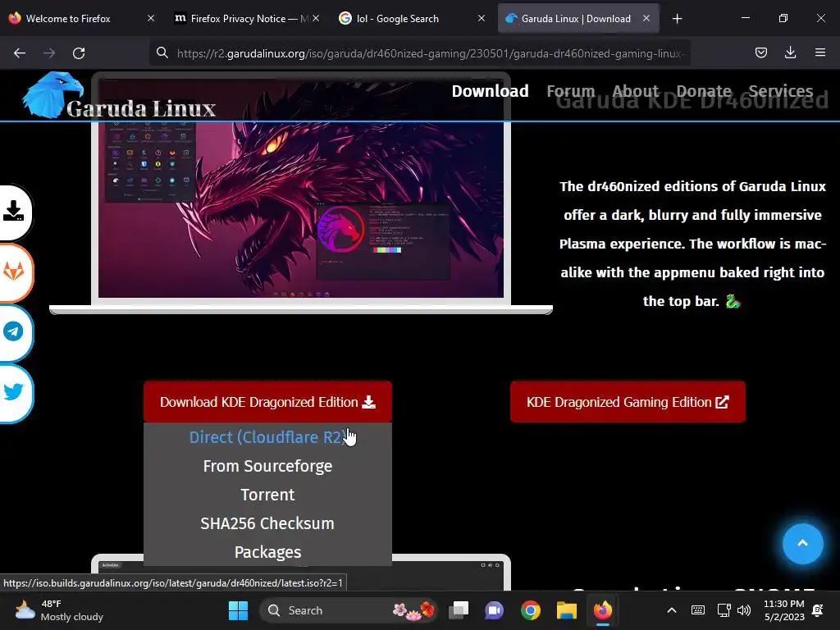The height and width of the screenshot is (630, 840).
Task: Click the sidebar Telegram icon
Action: 14,332
